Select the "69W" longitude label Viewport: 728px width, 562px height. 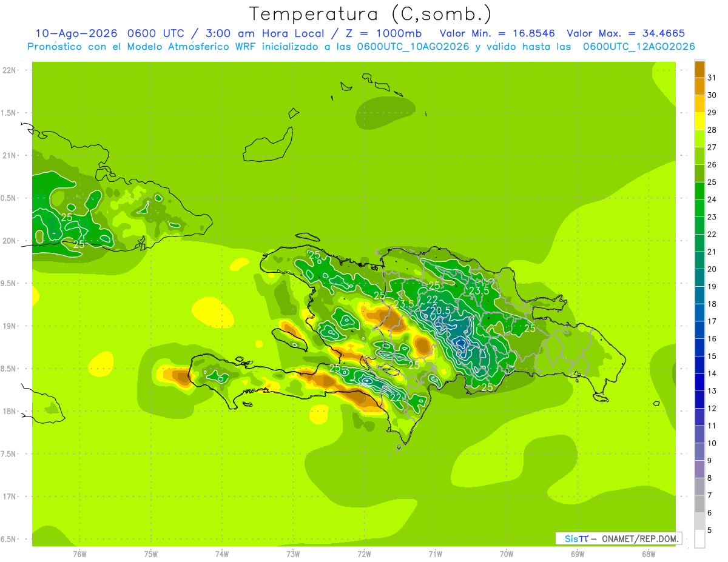point(578,554)
